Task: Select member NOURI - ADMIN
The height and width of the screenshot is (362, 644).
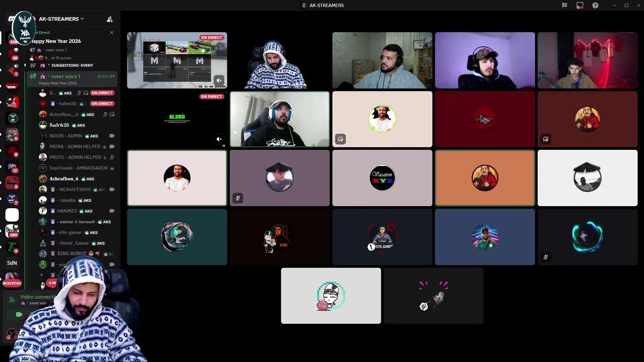Action: 76,136
